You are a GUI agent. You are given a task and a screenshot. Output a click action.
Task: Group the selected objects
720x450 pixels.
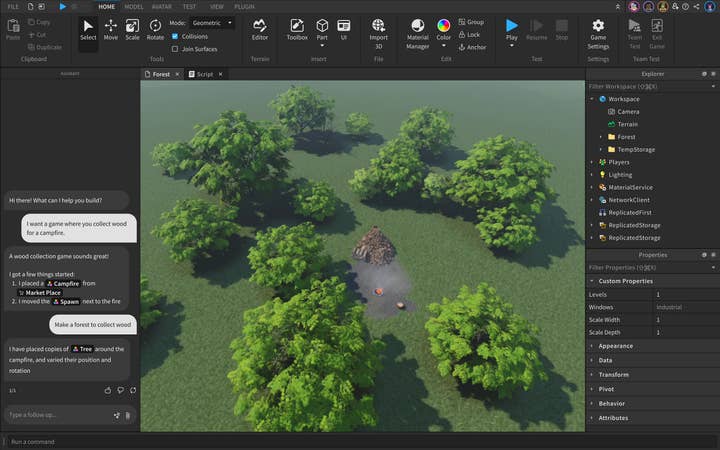(x=471, y=22)
